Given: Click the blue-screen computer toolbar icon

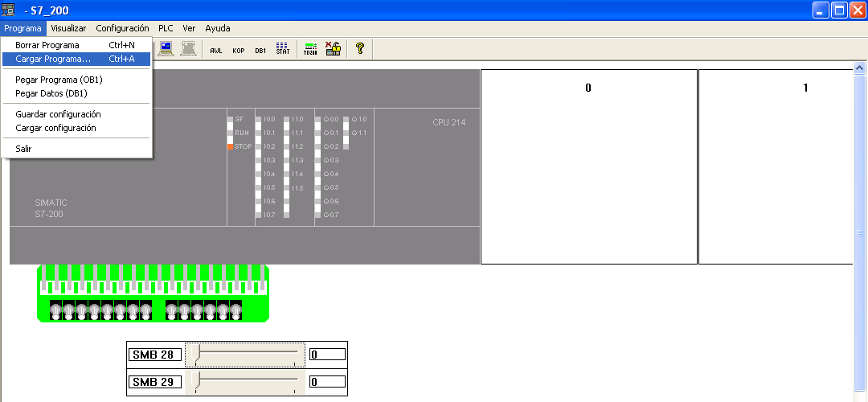Looking at the screenshot, I should 166,49.
